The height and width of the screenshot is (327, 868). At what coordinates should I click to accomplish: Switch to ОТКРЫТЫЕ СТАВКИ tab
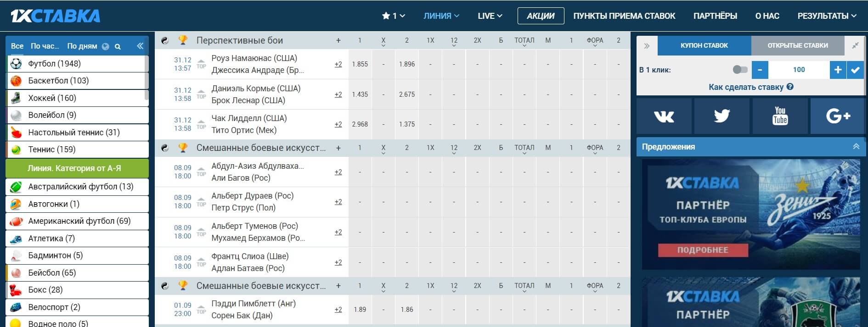798,45
